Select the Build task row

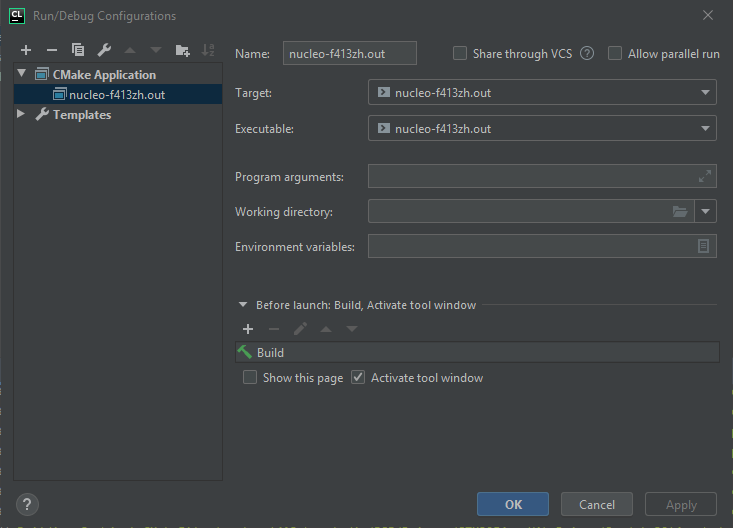coord(477,352)
